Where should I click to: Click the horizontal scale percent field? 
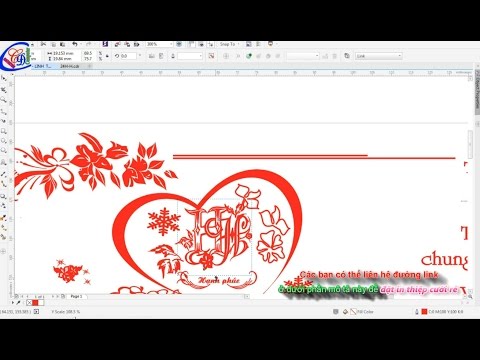(88, 53)
